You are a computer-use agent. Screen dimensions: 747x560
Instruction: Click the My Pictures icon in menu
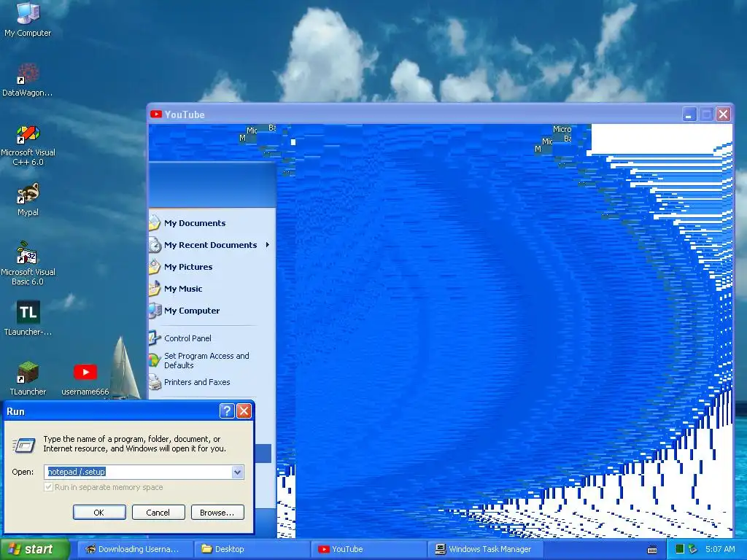155,267
